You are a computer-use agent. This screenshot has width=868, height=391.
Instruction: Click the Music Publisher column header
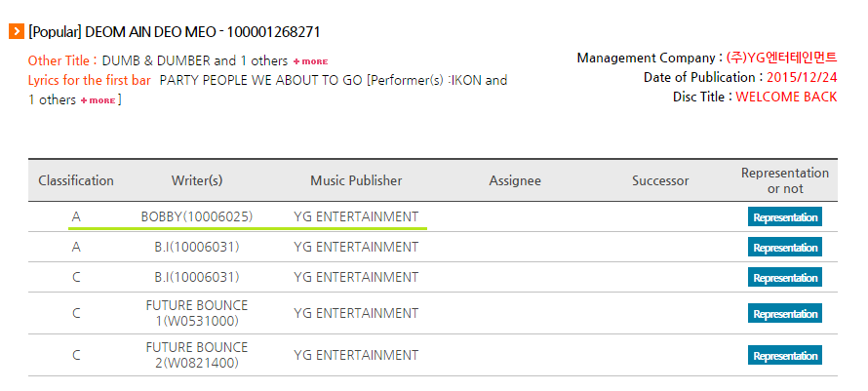(x=356, y=180)
